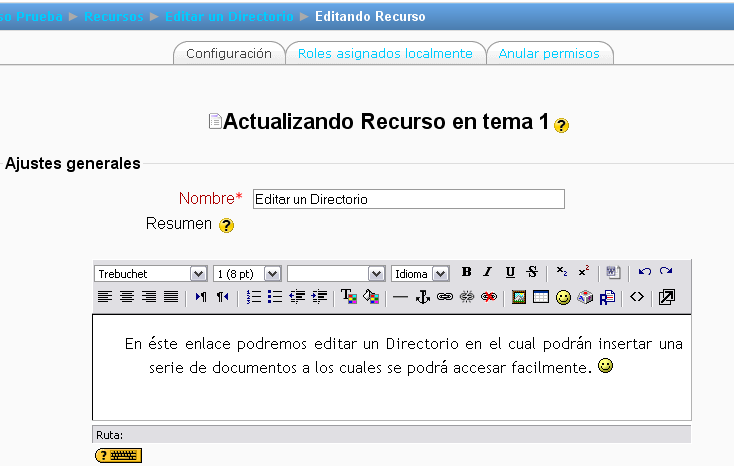The width and height of the screenshot is (734, 466).
Task: Insert an image using the toolbar
Action: (519, 297)
